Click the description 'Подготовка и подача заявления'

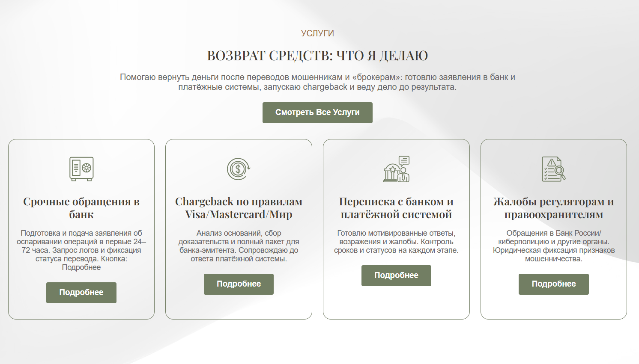click(81, 250)
